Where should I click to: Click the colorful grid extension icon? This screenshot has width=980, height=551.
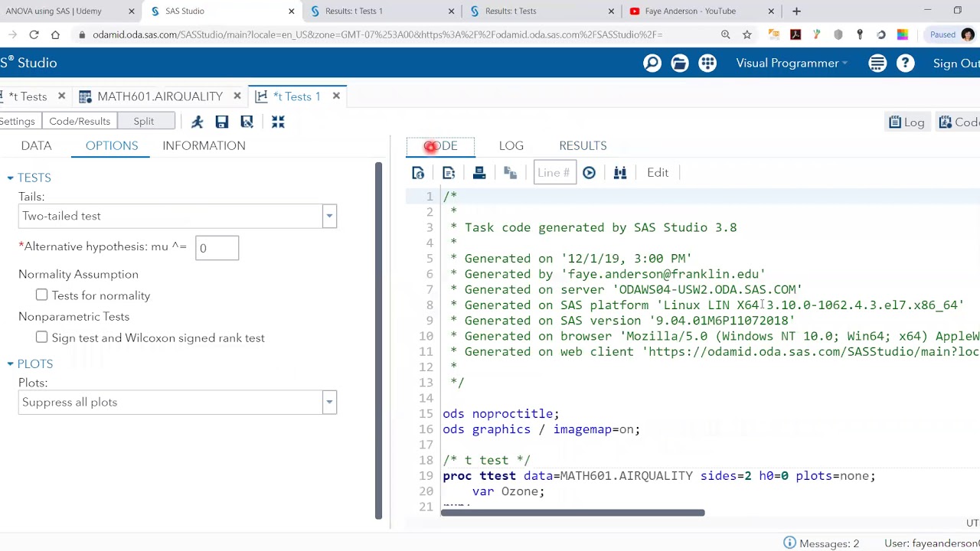tap(903, 34)
